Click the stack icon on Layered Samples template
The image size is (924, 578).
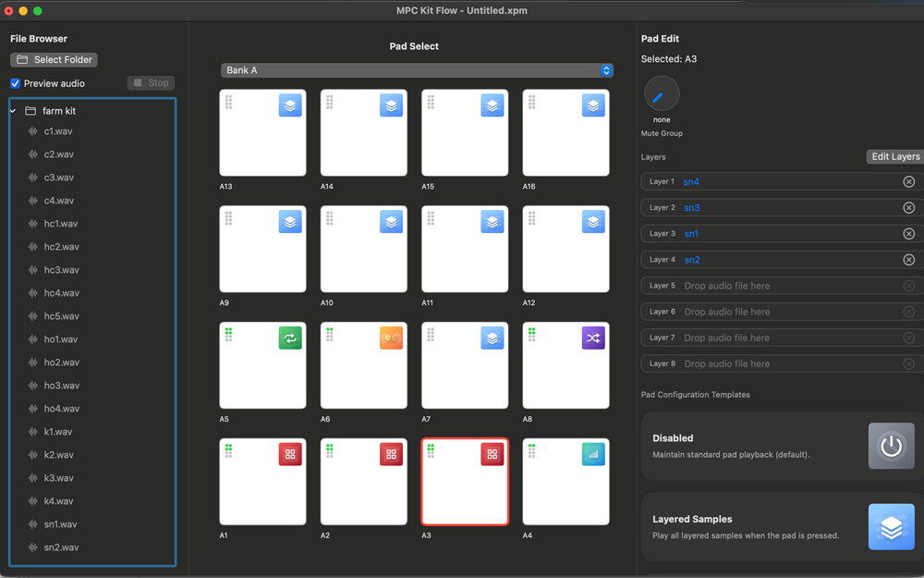pos(891,527)
